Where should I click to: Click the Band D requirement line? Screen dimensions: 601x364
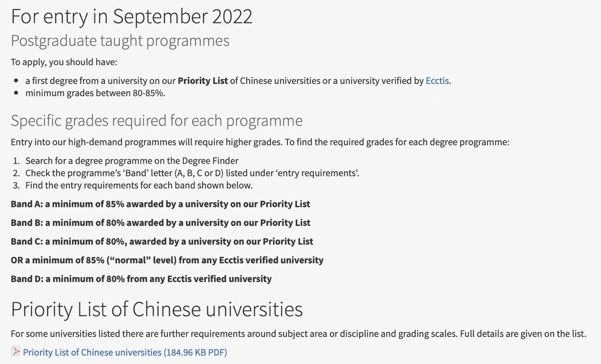click(x=141, y=279)
